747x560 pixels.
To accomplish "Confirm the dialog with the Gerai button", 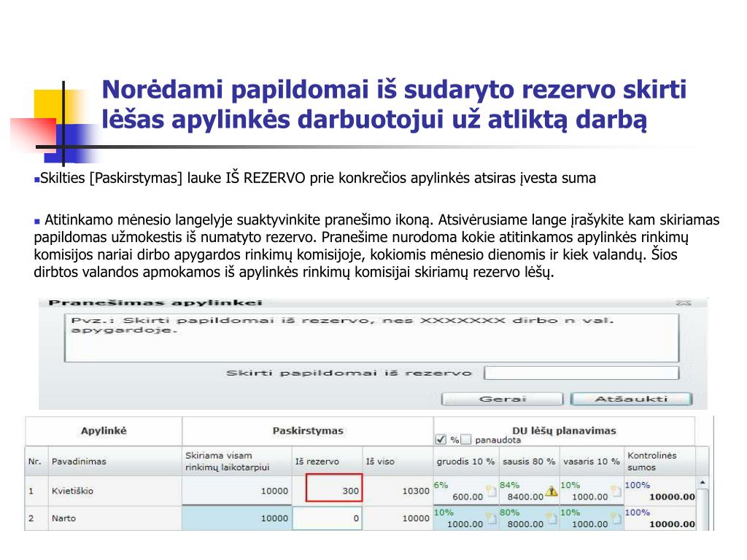I will 502,399.
